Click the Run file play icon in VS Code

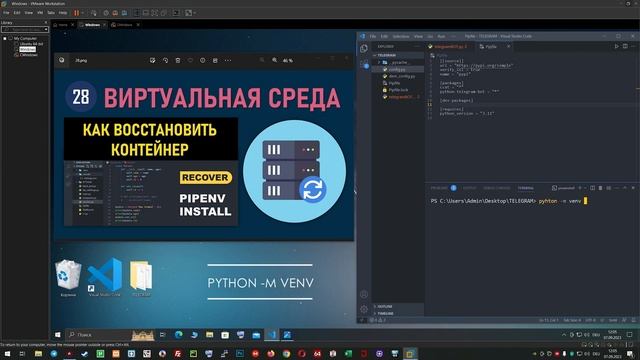pos(616,47)
